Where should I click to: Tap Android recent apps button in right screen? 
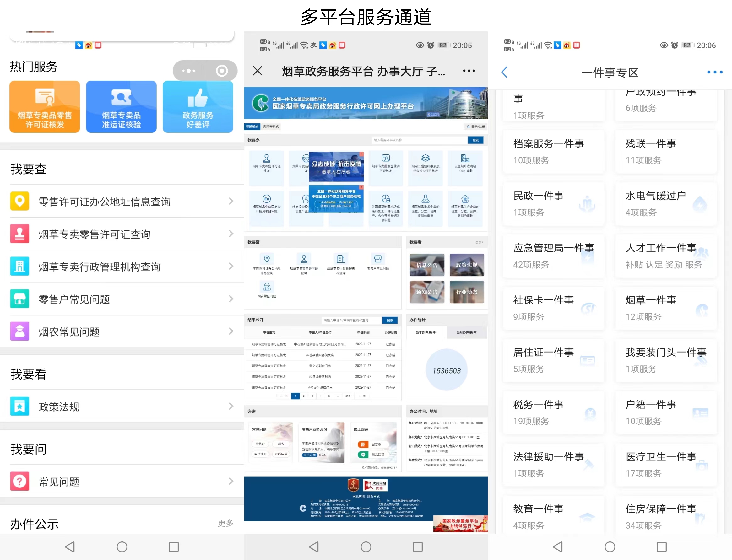tap(662, 547)
